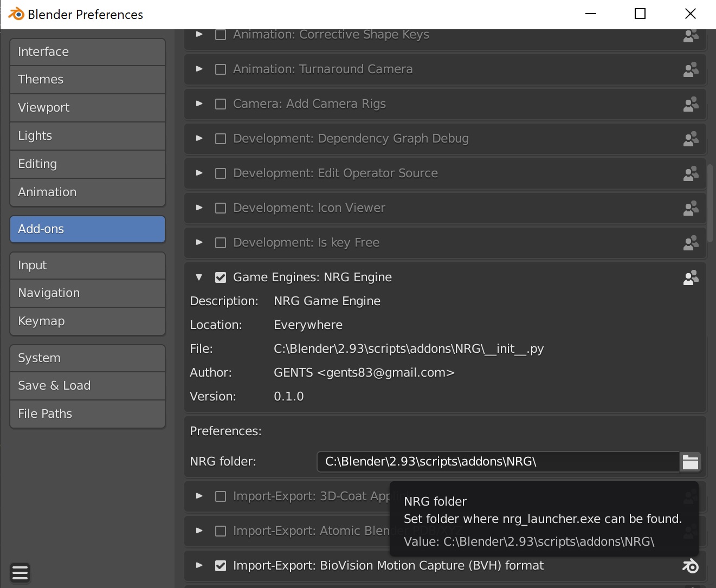The height and width of the screenshot is (588, 716).
Task: Open Input preferences
Action: 87,266
